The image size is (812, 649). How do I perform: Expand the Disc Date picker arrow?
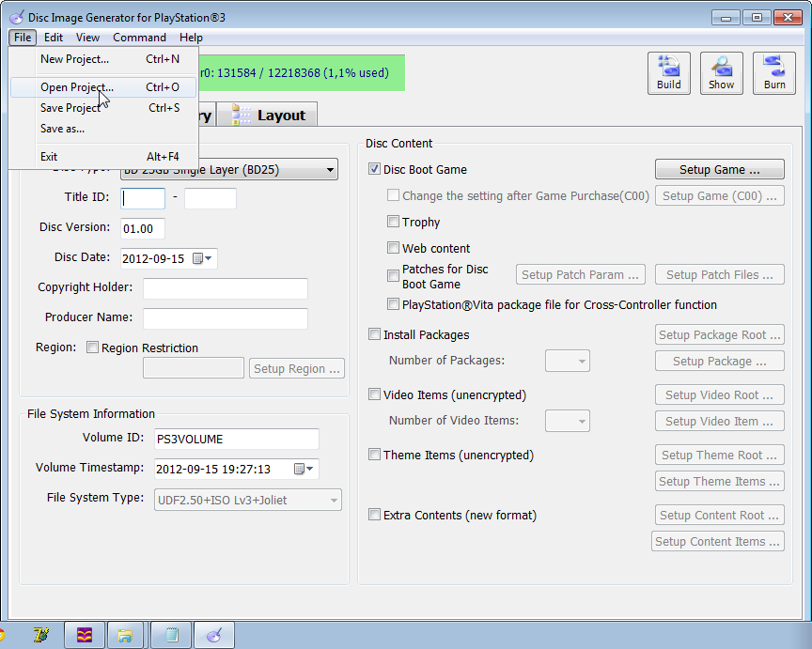point(209,258)
